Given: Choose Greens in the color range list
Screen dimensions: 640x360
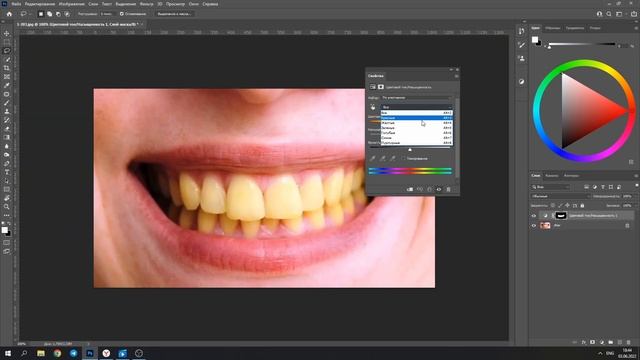Looking at the screenshot, I should (417, 128).
